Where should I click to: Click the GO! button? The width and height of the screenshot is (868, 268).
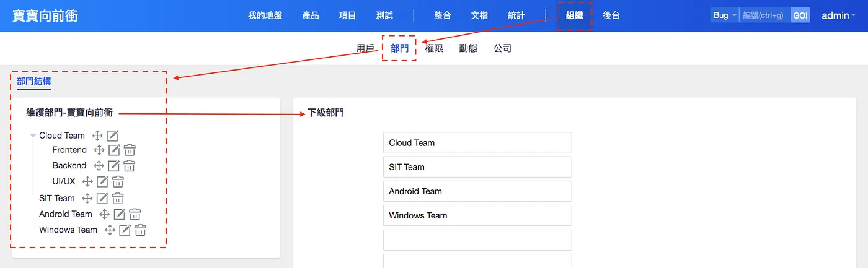click(x=800, y=15)
